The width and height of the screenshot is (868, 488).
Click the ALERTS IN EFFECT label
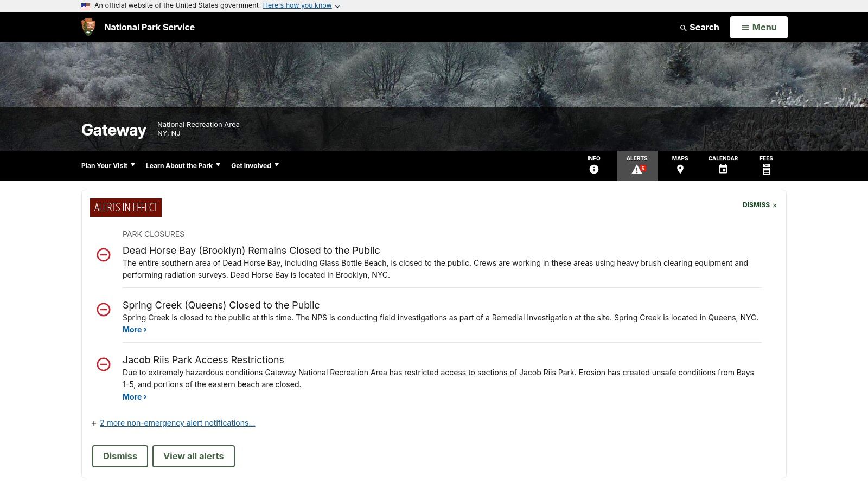[126, 208]
